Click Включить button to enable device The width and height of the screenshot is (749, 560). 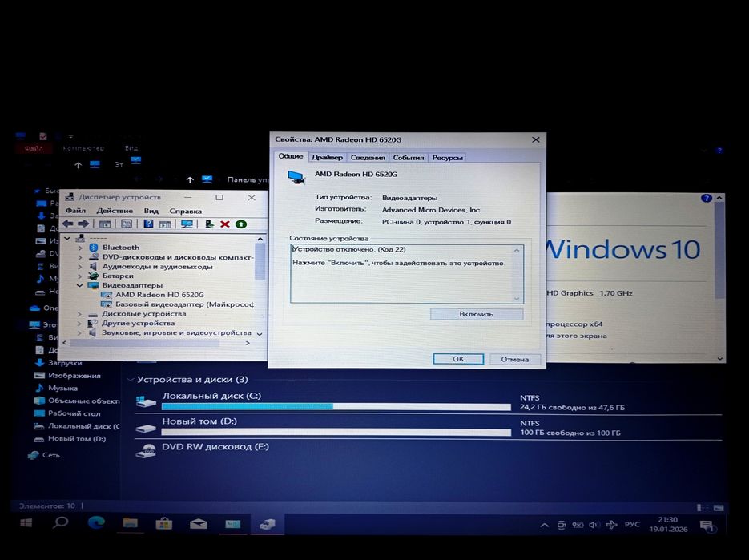tap(477, 314)
